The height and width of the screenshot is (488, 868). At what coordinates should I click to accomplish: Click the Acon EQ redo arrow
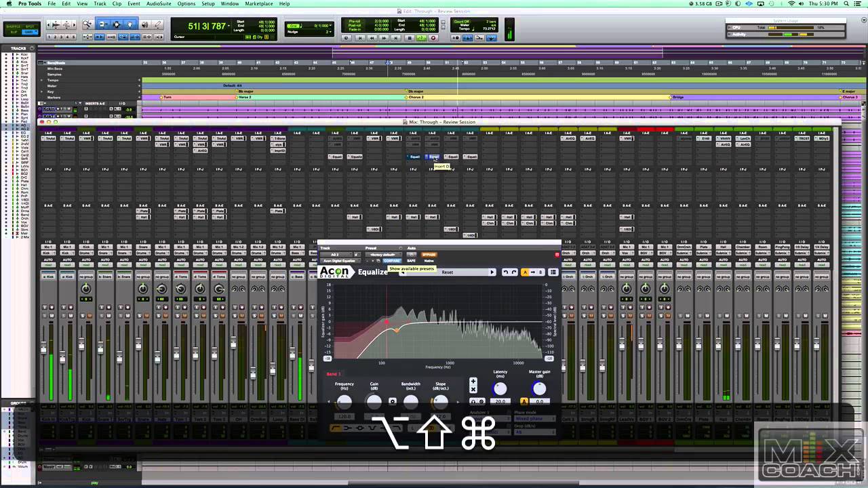click(514, 272)
